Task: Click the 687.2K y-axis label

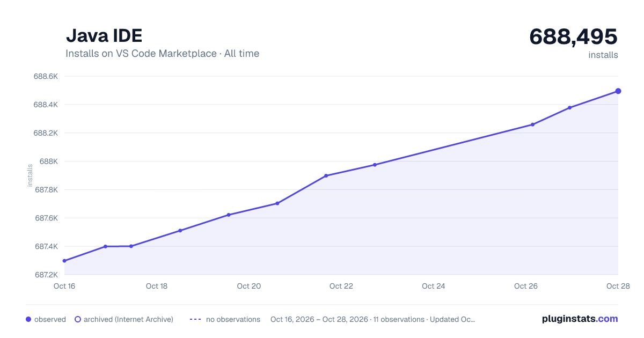Action: click(46, 275)
